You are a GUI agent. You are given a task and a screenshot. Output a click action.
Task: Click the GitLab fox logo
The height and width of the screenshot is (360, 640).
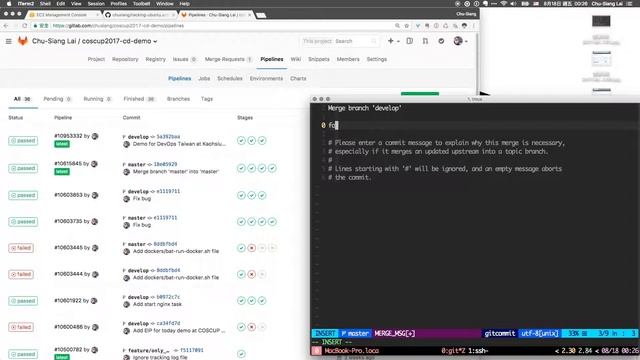[x=22, y=41]
